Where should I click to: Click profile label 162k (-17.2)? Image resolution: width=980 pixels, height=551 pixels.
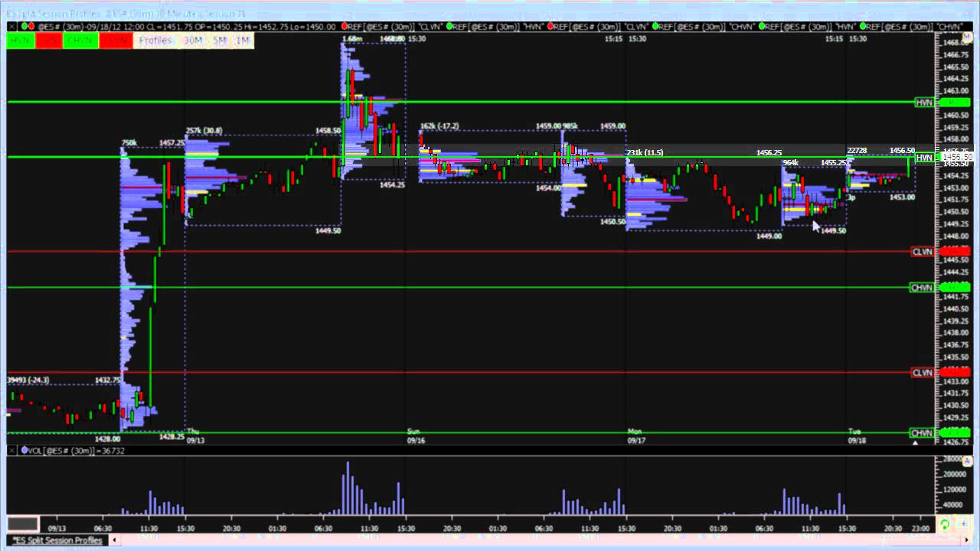coord(439,126)
